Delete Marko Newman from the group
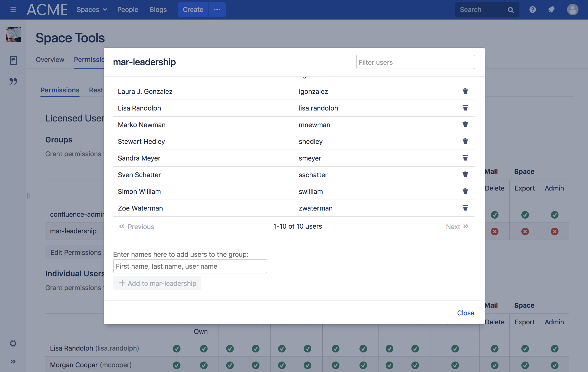Viewport: 588px width, 372px height. click(x=465, y=125)
